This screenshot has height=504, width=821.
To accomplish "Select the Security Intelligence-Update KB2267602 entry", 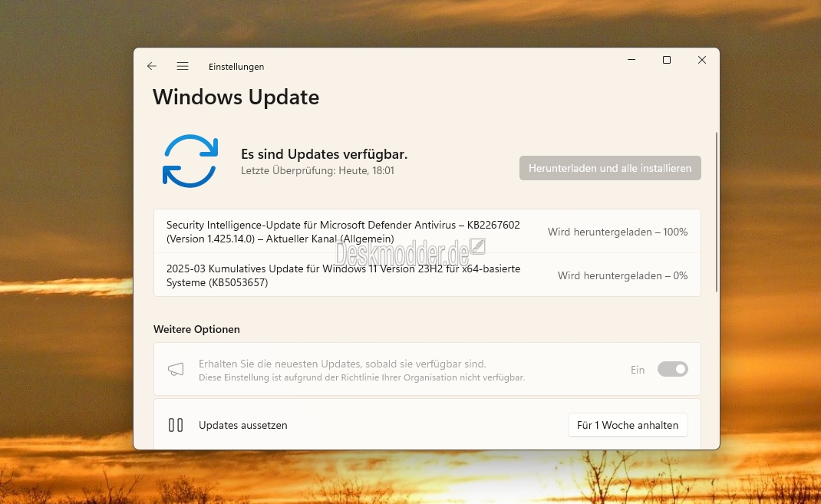I will tap(427, 232).
